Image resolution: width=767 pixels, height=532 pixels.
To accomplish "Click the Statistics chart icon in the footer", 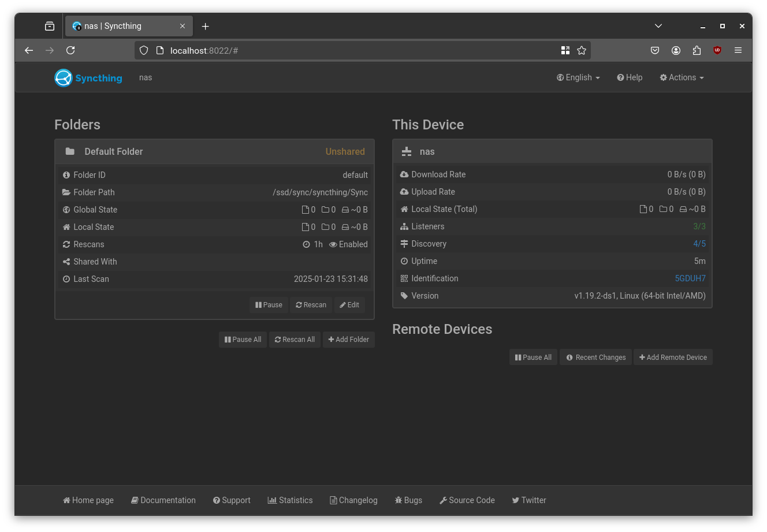I will [272, 500].
